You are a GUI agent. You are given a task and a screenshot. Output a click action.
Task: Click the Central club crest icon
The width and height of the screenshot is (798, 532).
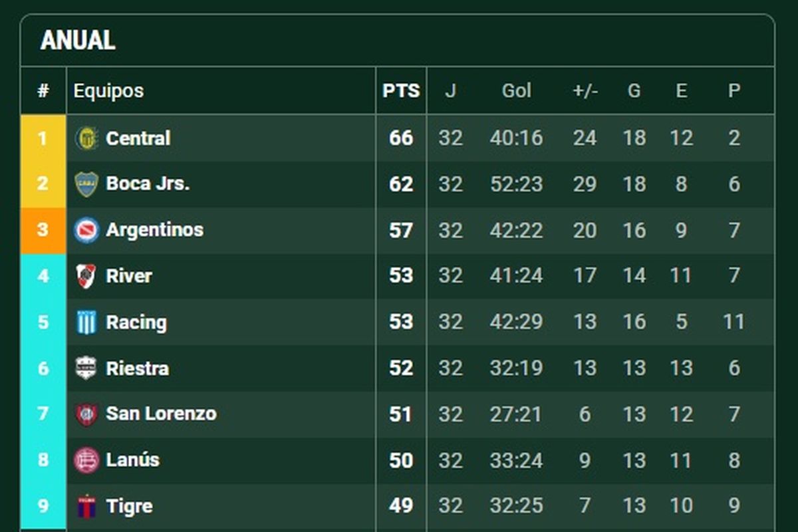click(x=87, y=138)
